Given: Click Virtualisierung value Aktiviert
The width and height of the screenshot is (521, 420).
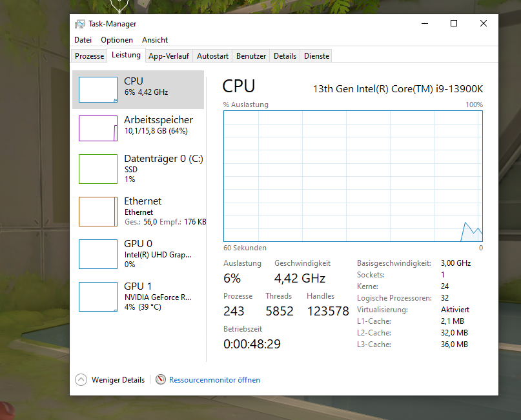Looking at the screenshot, I should 455,310.
